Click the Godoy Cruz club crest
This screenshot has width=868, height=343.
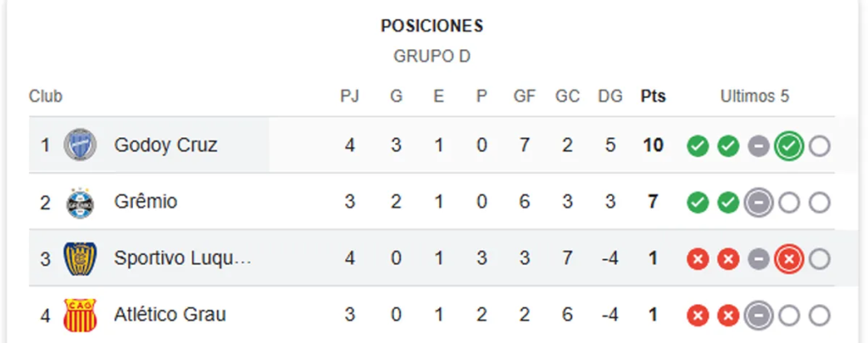pos(81,145)
